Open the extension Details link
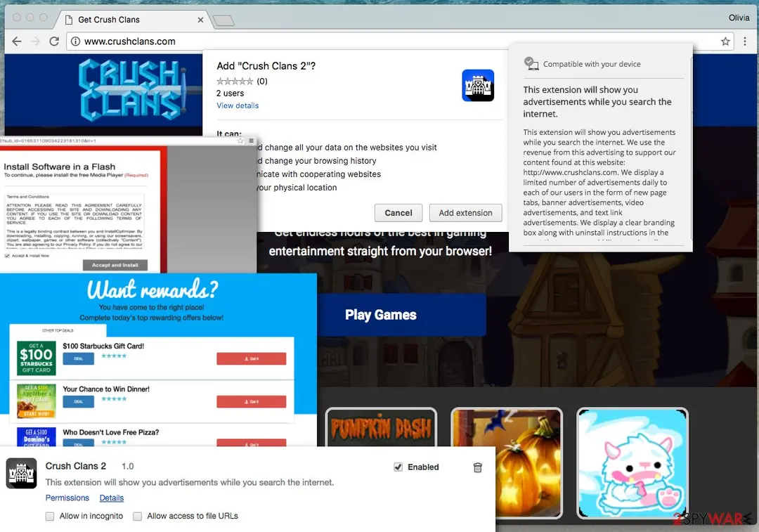 click(x=111, y=498)
